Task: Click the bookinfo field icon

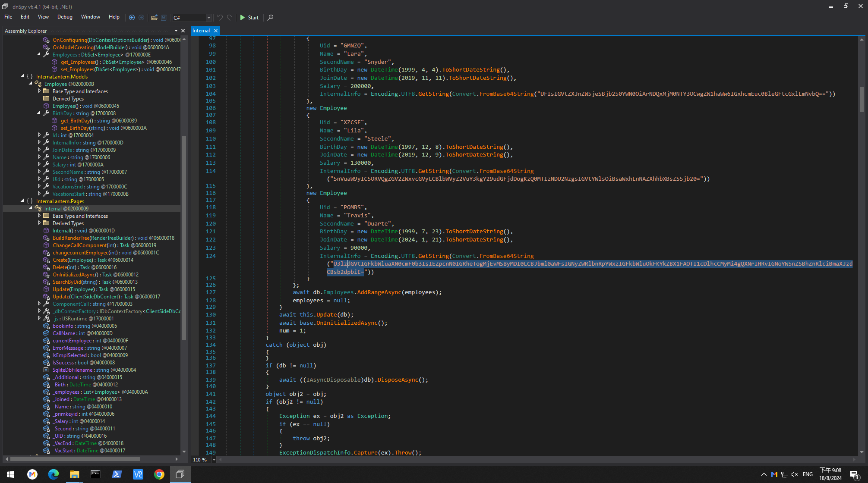Action: coord(46,326)
